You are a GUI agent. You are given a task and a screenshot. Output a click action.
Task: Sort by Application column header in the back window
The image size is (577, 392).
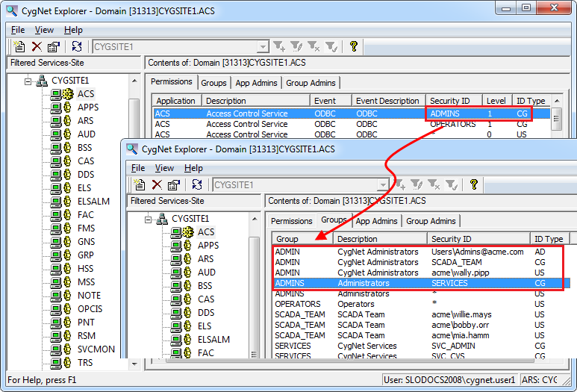177,101
